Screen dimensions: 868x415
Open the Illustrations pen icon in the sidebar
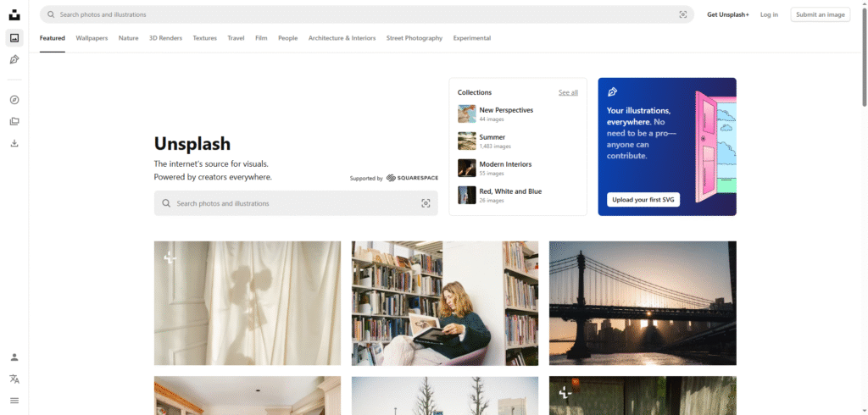click(14, 59)
